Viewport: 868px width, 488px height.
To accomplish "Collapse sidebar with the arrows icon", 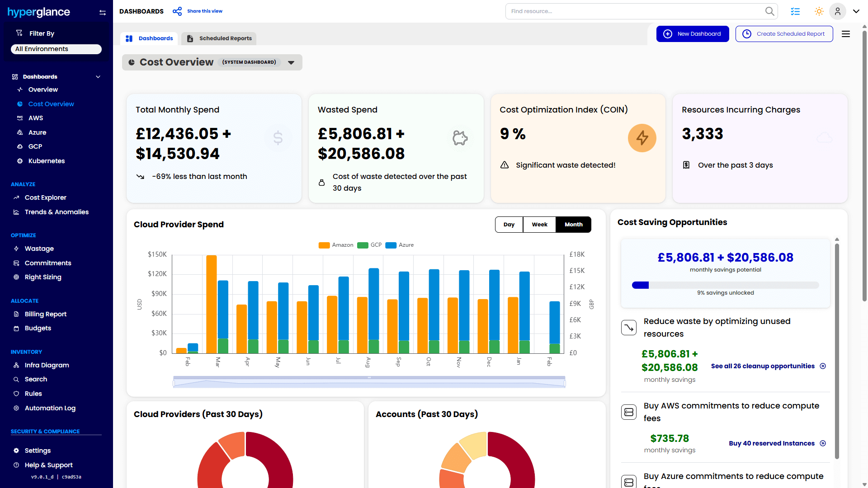I will pos(103,13).
